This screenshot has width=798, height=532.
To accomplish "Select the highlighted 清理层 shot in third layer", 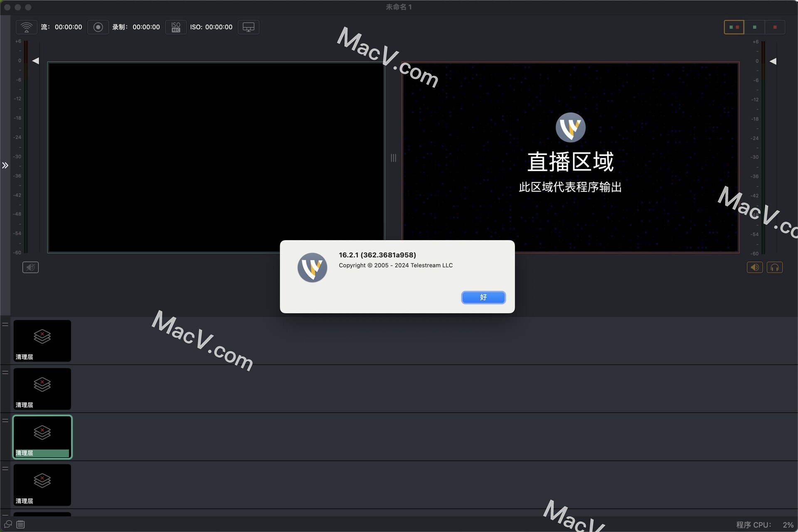I will coord(42,436).
